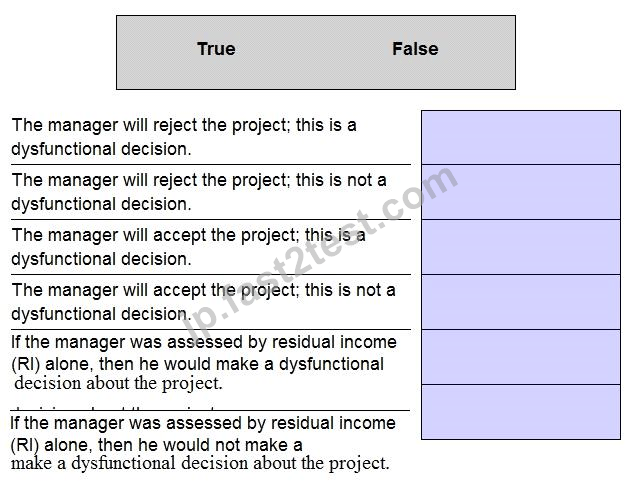Image resolution: width=640 pixels, height=503 pixels.
Task: Select statement 'accept the project; this is a dysfunctional'
Action: pos(188,247)
